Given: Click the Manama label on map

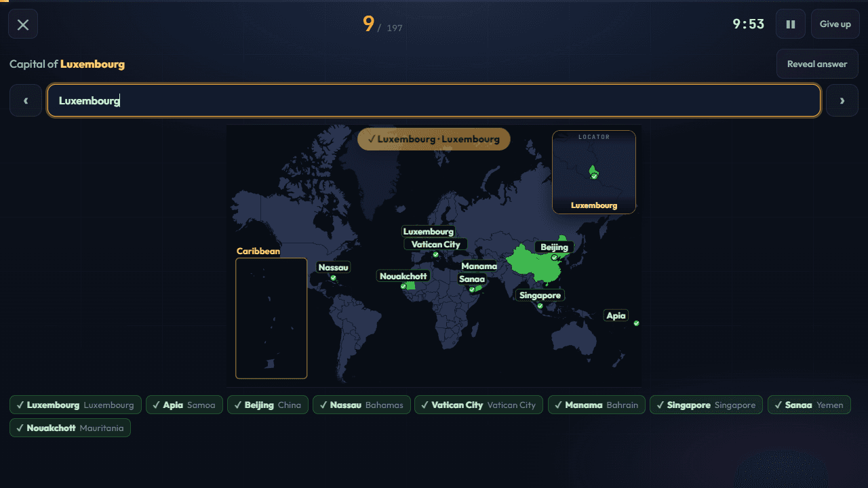Looking at the screenshot, I should [x=479, y=266].
